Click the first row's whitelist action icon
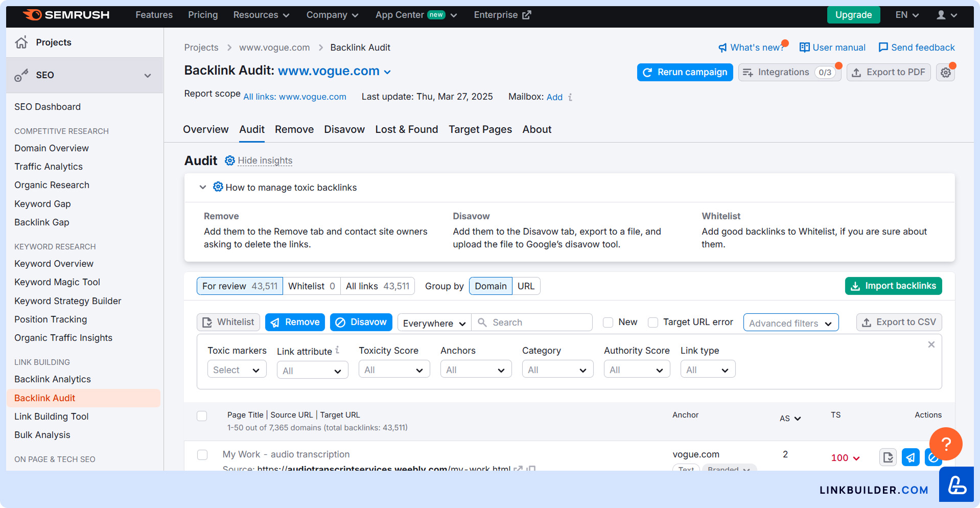 pyautogui.click(x=888, y=457)
